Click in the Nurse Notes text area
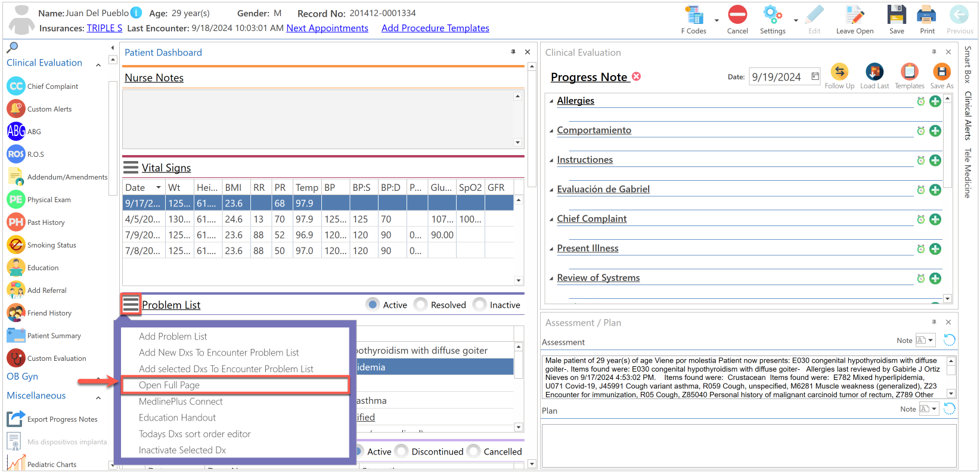Viewport: 980px width, 473px height. 318,119
